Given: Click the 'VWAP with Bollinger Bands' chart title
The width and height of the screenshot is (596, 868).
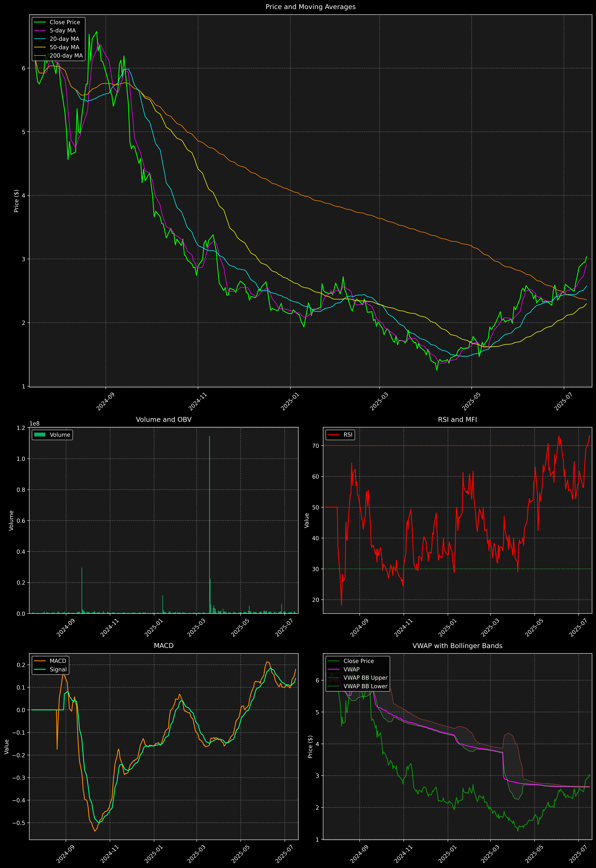Looking at the screenshot, I should tap(457, 646).
